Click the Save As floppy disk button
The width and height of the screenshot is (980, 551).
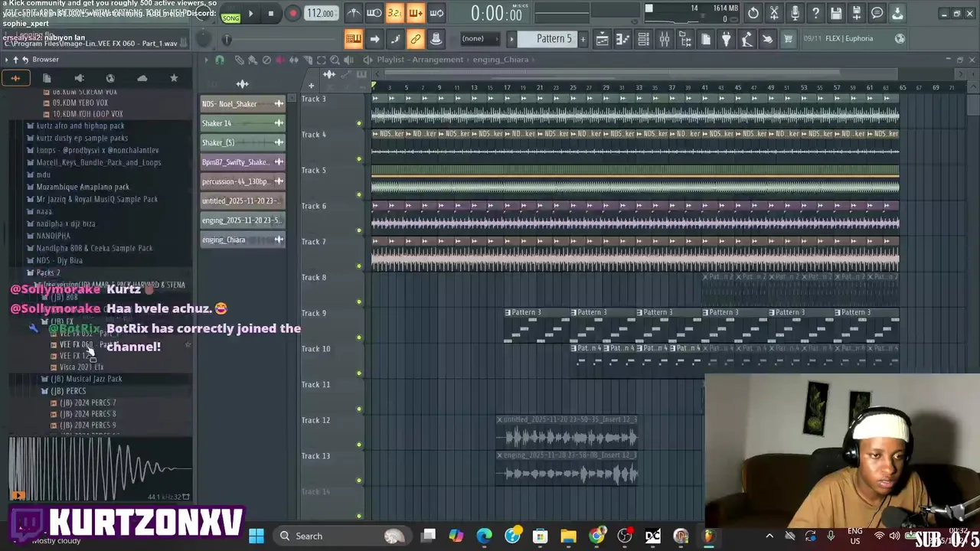click(857, 13)
